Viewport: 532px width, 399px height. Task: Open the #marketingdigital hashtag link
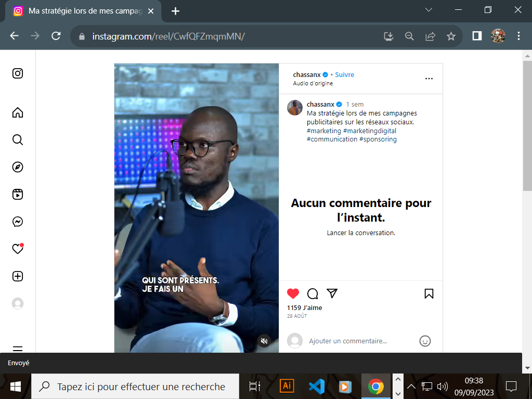pos(369,131)
